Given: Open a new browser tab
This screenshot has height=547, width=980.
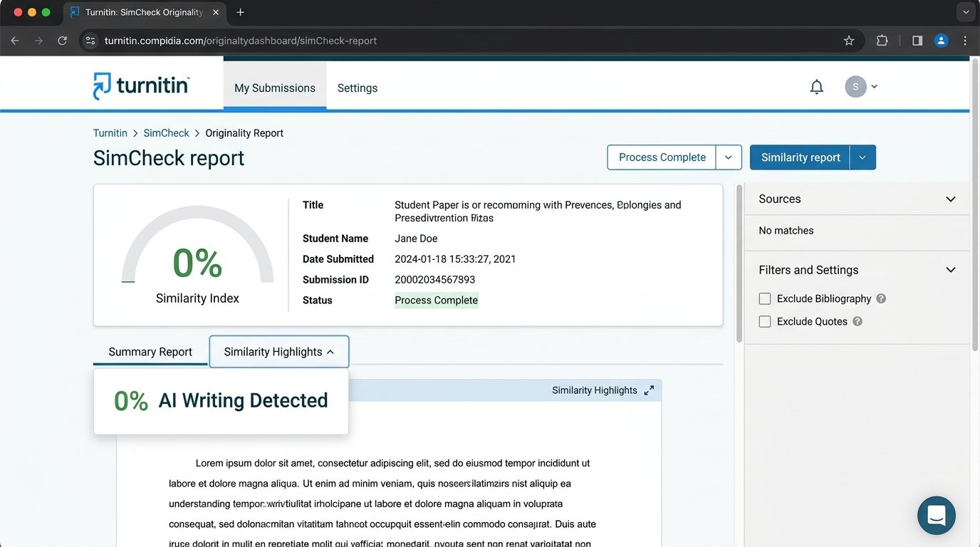Looking at the screenshot, I should pyautogui.click(x=240, y=12).
